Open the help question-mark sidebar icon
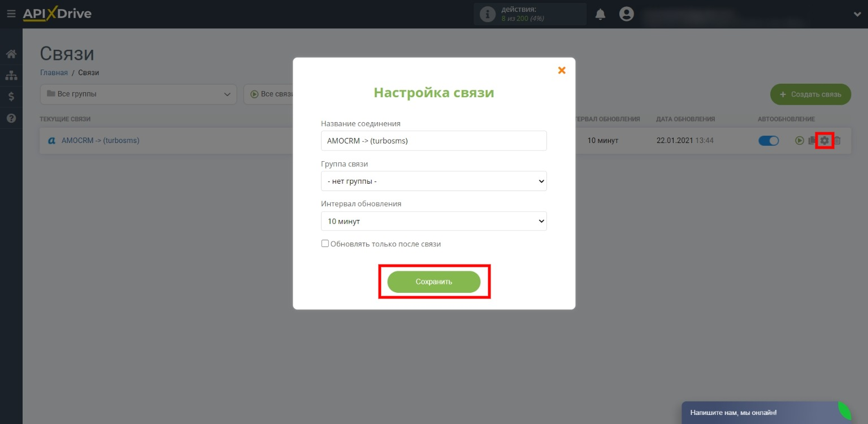 [11, 118]
